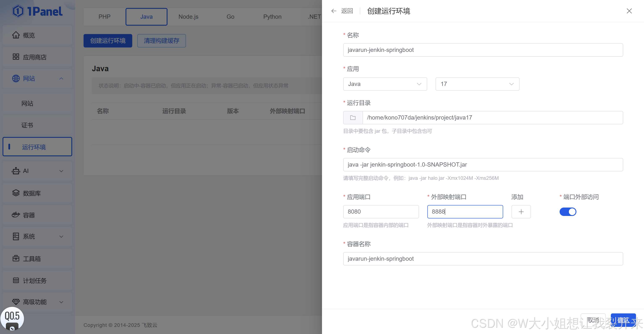Collapse the 网站 sidebar menu chevron
Image resolution: width=644 pixels, height=334 pixels.
click(x=61, y=79)
